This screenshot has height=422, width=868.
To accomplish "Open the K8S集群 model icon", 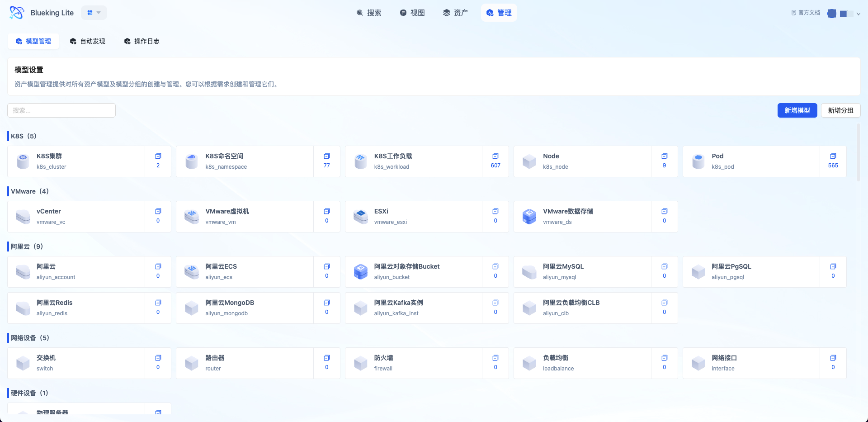I will pos(23,161).
